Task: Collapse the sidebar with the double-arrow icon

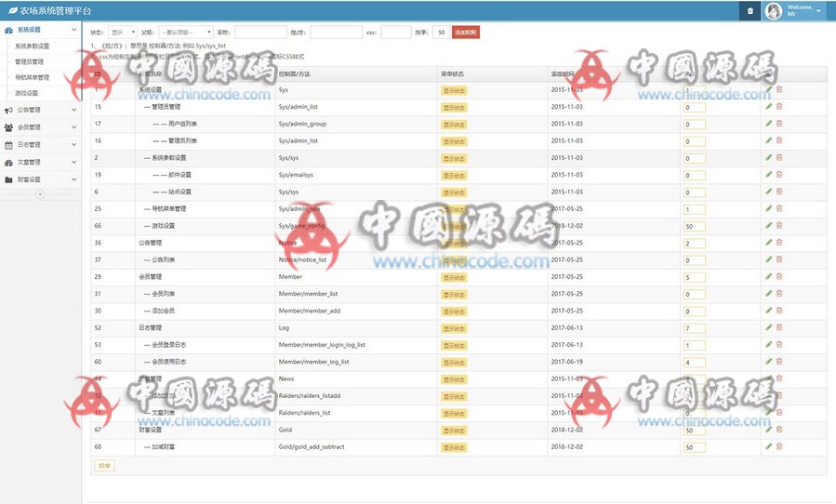Action: [x=40, y=194]
